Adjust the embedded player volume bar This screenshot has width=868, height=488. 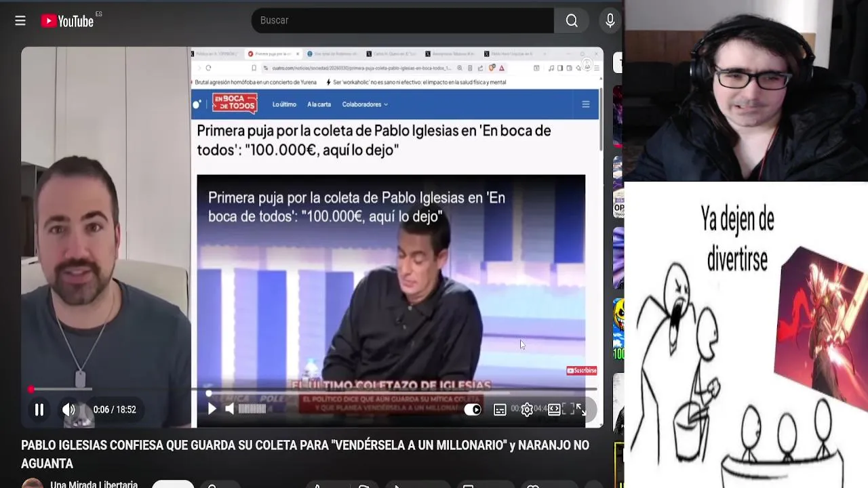[x=252, y=409]
